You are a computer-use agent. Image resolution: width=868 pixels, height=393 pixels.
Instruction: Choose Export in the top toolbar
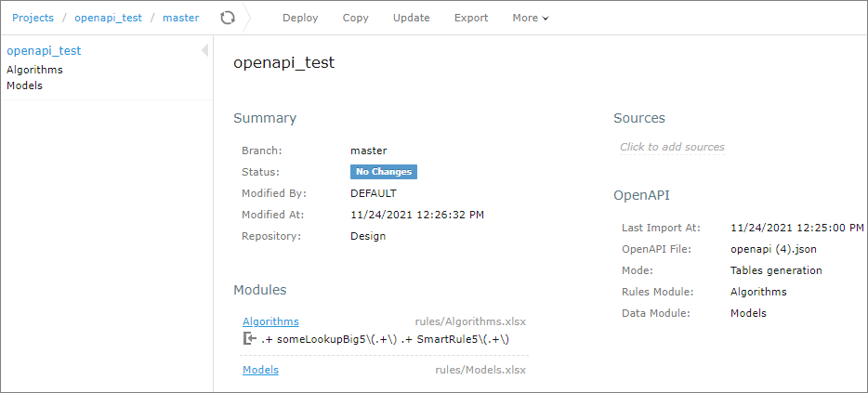(471, 18)
